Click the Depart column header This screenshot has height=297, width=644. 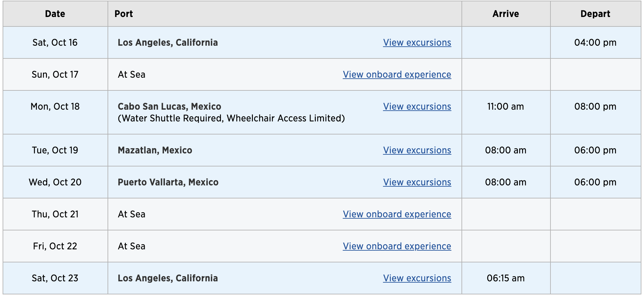595,14
